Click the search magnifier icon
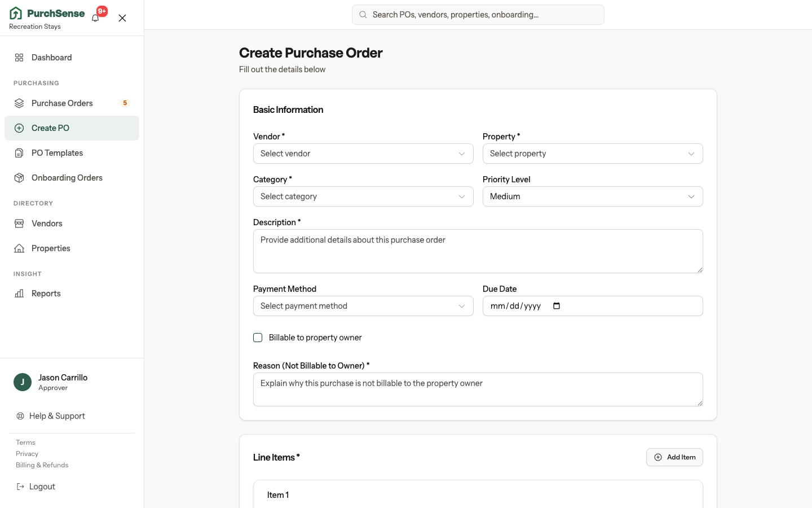This screenshot has height=508, width=812. tap(363, 15)
